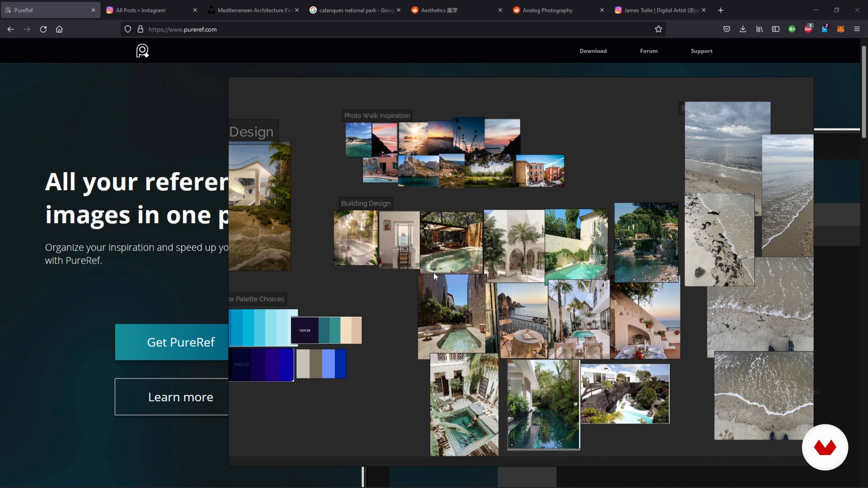
Task: Open the browser home page
Action: coord(59,29)
